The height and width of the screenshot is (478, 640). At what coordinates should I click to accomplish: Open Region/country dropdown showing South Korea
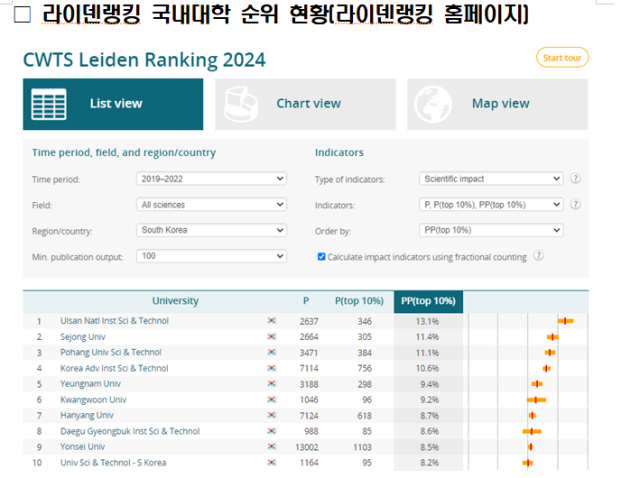(x=211, y=230)
